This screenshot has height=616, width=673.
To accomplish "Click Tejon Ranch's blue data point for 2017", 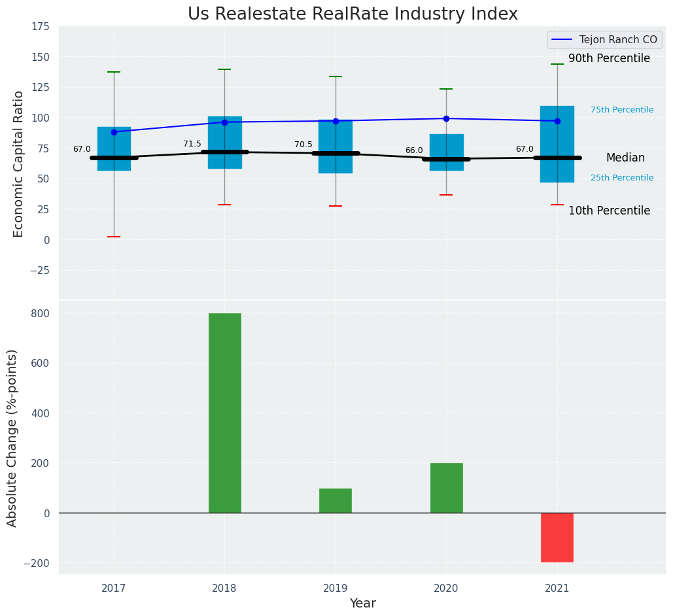I will coord(114,132).
